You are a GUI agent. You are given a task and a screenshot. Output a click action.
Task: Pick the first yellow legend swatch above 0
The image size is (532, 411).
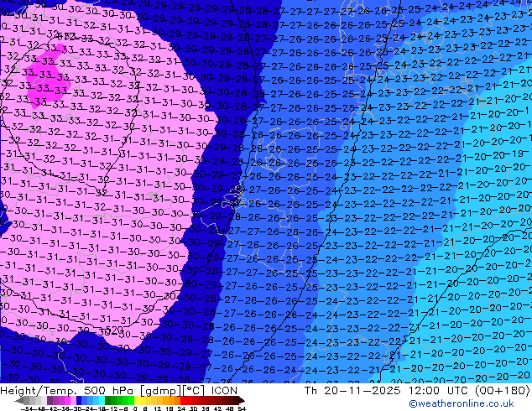[x=137, y=401]
